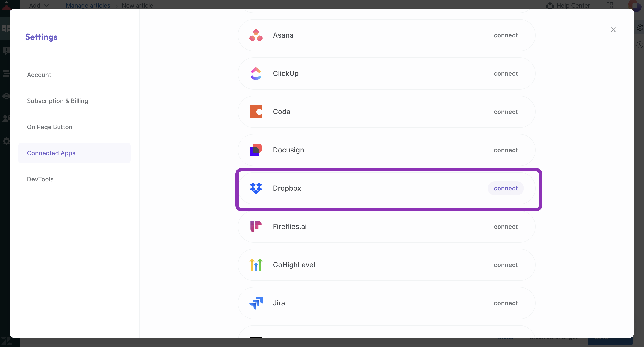Viewport: 644px width, 347px height.
Task: Click Manage articles breadcrumb in background
Action: (88, 5)
